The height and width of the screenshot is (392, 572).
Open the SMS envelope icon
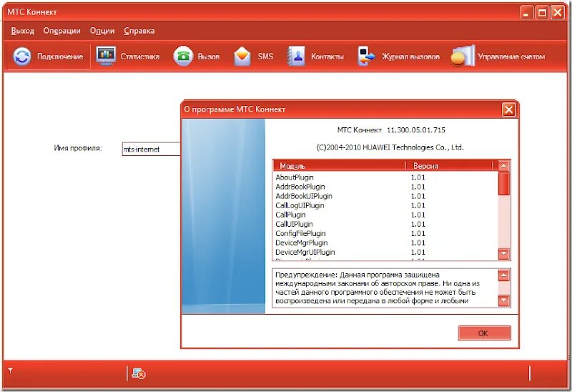242,57
